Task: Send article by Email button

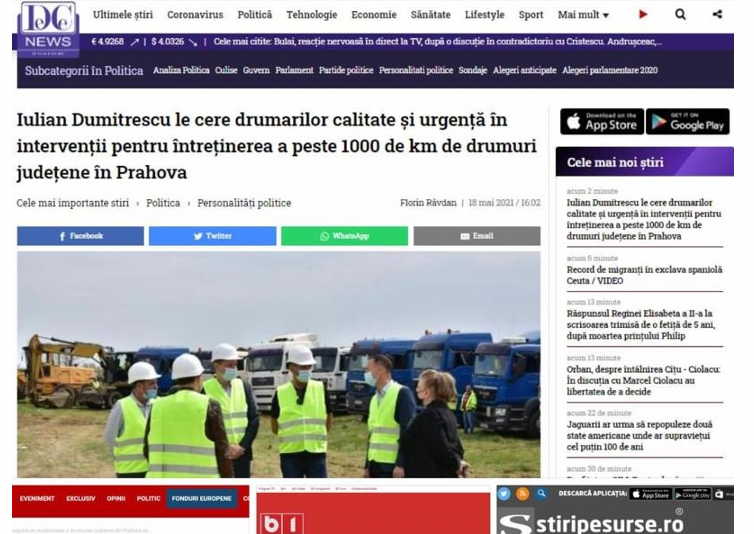Action: pos(477,236)
